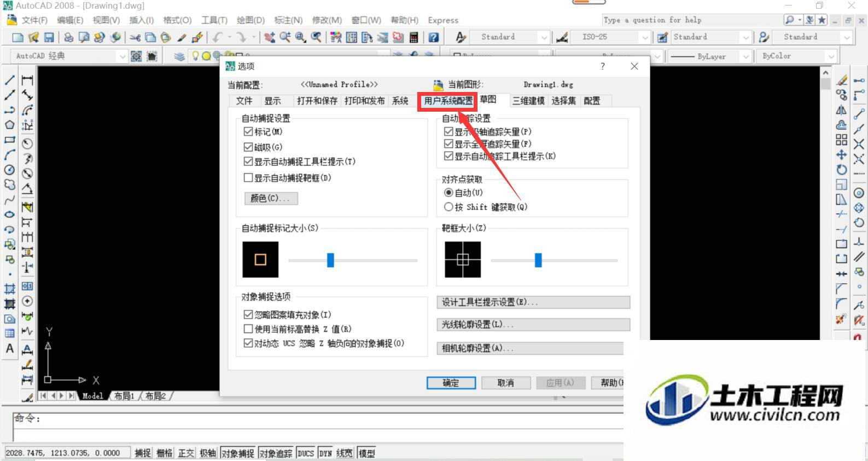Open the Standard text style dropdown

(x=544, y=37)
